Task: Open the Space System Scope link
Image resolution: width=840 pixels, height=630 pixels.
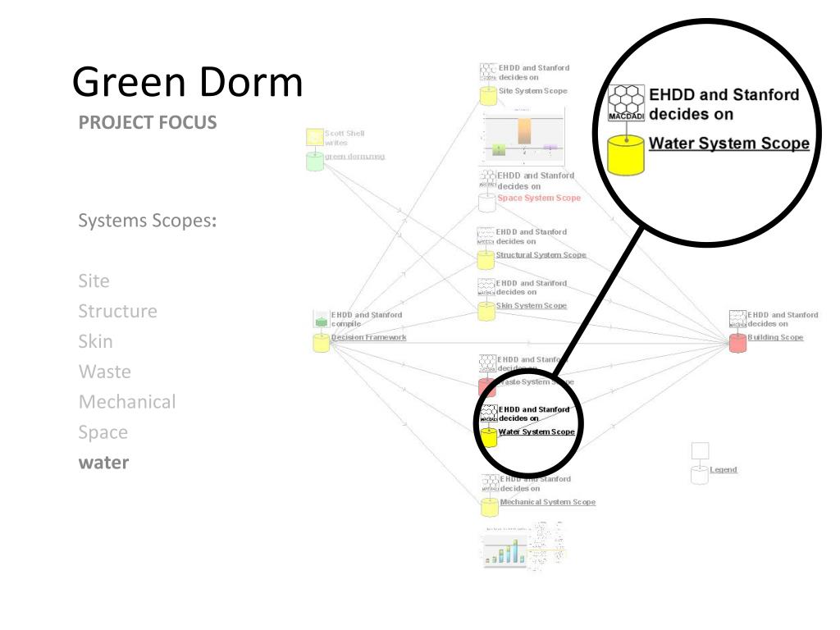Action: [539, 199]
